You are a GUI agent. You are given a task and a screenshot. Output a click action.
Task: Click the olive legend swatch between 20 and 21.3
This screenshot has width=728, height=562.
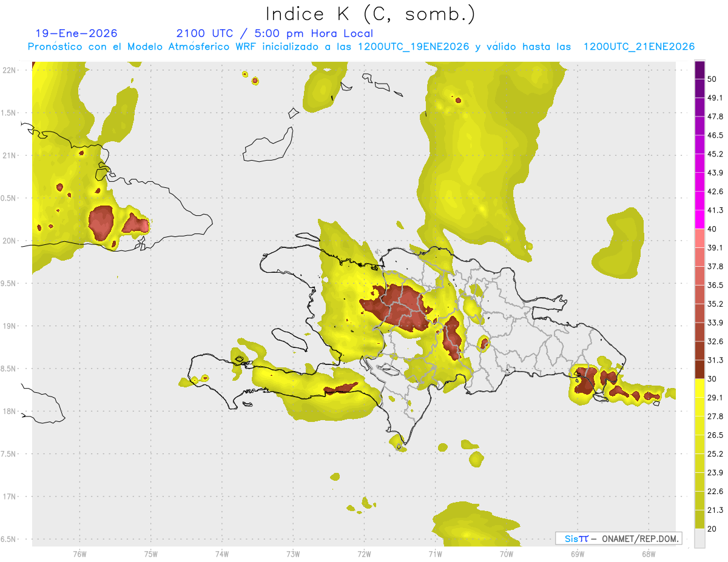click(699, 520)
